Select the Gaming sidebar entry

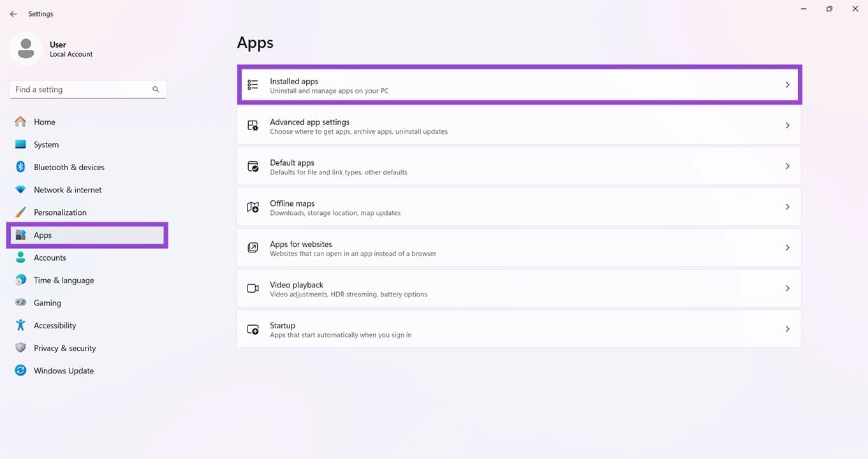[x=47, y=302]
